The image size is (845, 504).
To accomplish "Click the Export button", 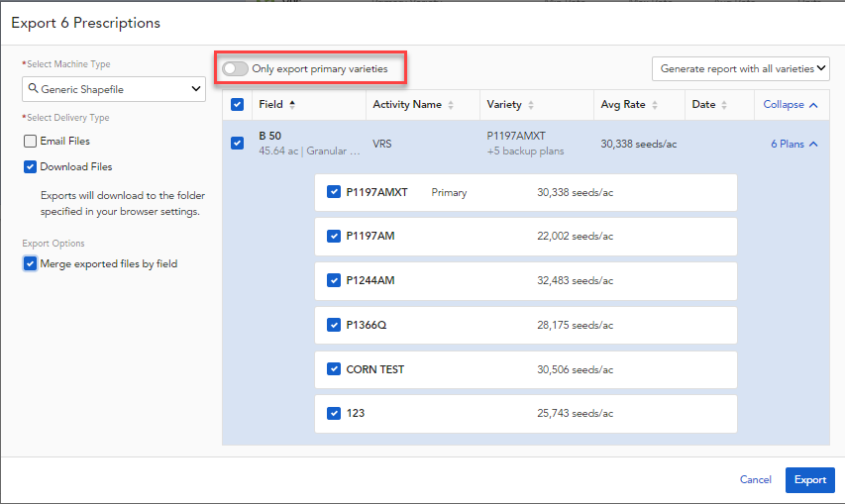I will click(809, 480).
